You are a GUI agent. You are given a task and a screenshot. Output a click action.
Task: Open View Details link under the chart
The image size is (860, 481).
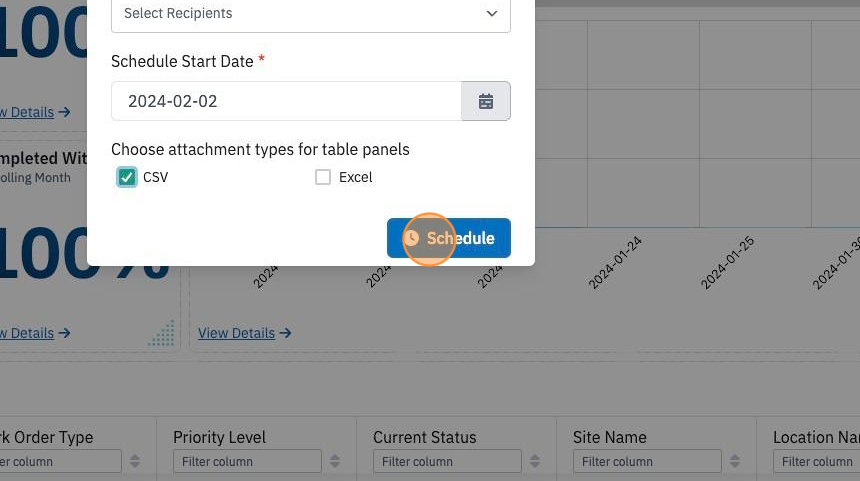(x=236, y=333)
